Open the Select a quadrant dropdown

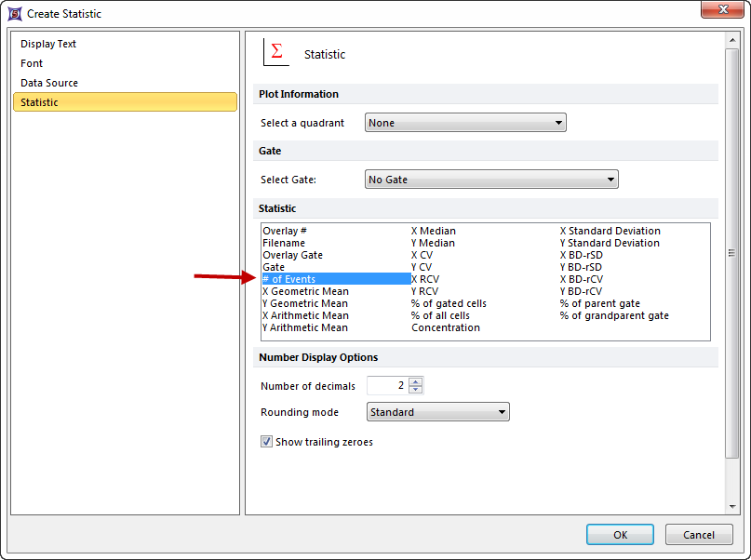465,123
